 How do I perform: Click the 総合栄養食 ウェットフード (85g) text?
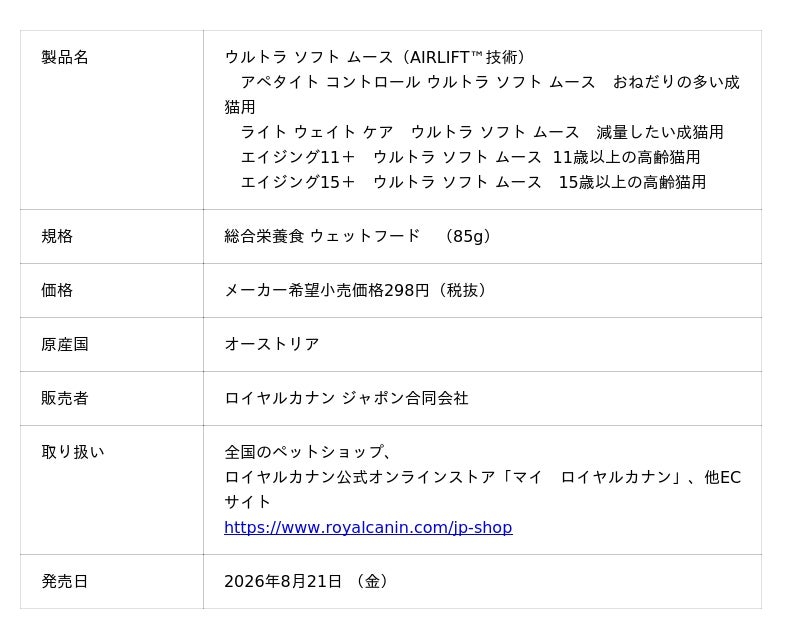(357, 236)
